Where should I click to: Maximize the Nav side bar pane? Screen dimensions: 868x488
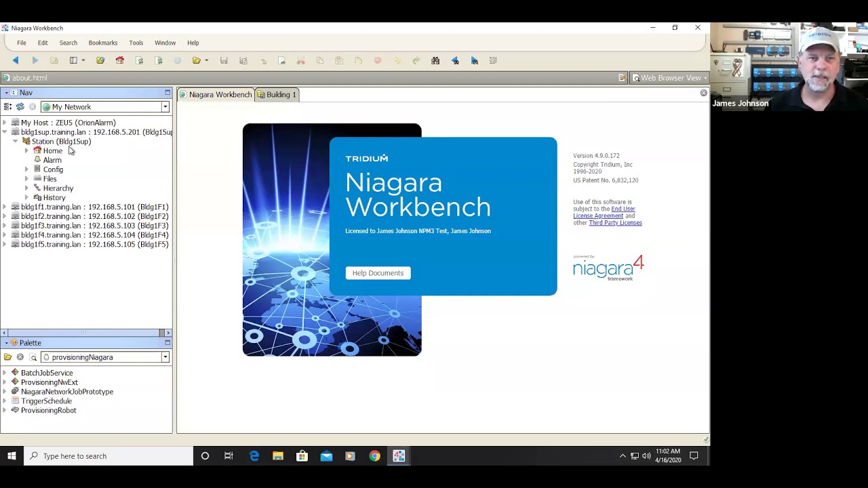(x=167, y=92)
